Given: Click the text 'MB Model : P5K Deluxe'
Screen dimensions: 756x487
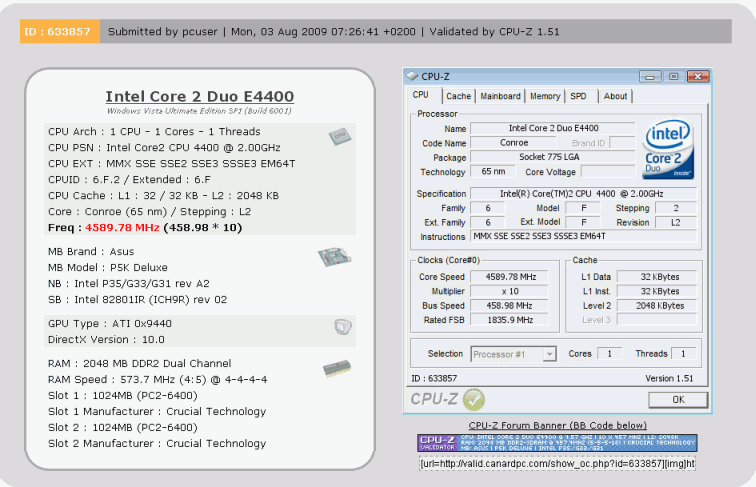Looking at the screenshot, I should [x=108, y=268].
